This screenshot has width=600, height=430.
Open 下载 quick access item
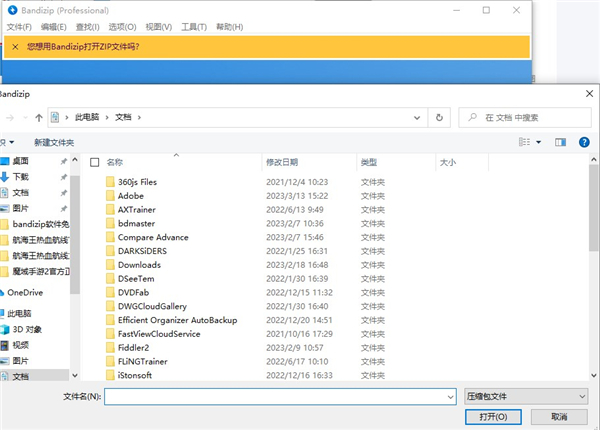click(x=21, y=177)
